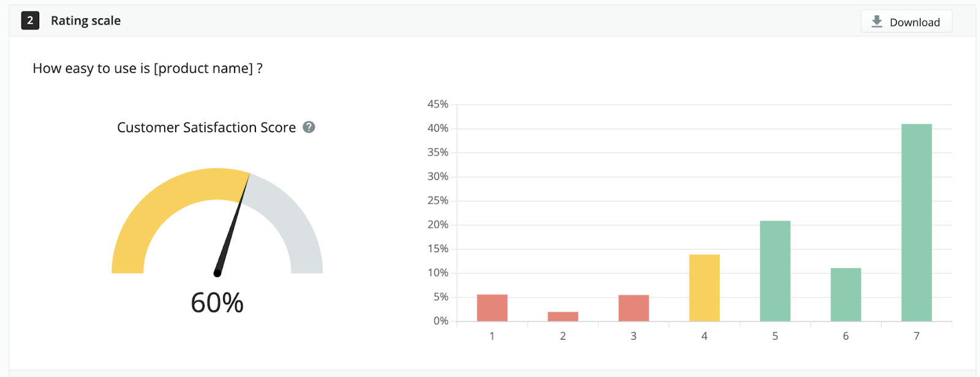Viewport: 980px width, 377px height.
Task: Click the question number 2 badge
Action: (x=30, y=21)
